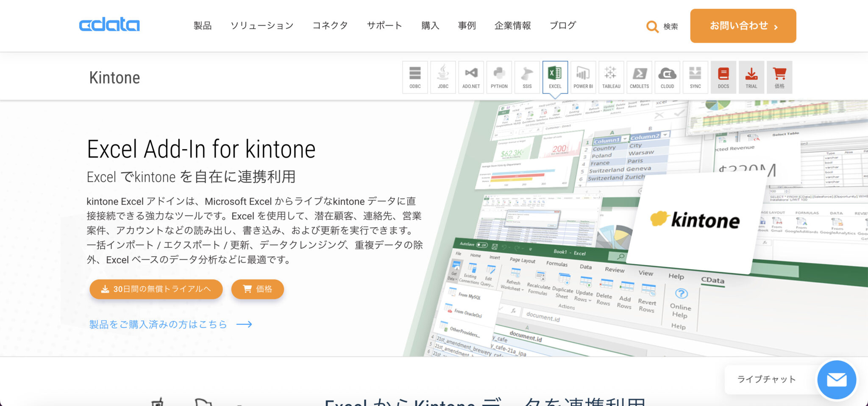
Task: Click the Tableau connector icon
Action: coord(611,77)
